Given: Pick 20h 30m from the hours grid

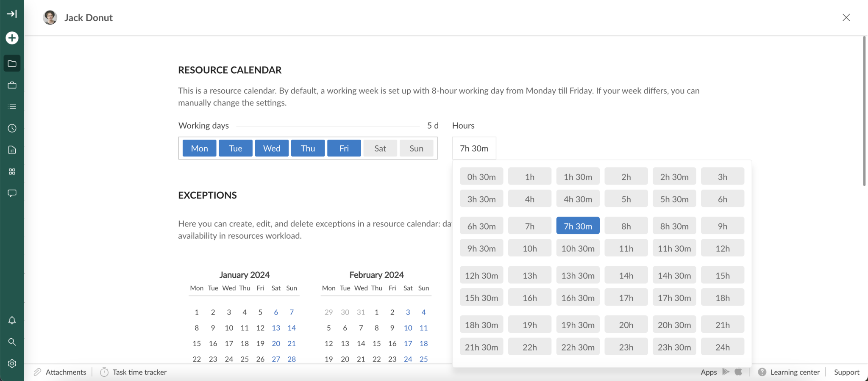Looking at the screenshot, I should [674, 325].
